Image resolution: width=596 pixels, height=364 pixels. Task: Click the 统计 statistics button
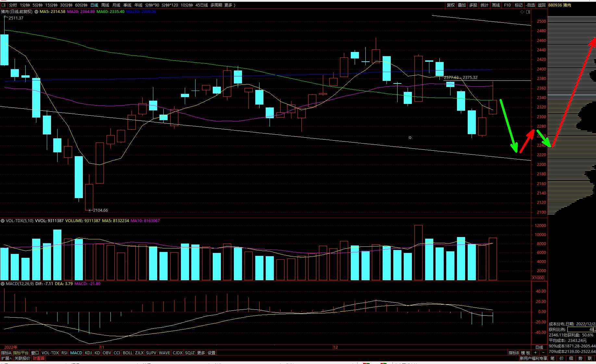point(485,5)
